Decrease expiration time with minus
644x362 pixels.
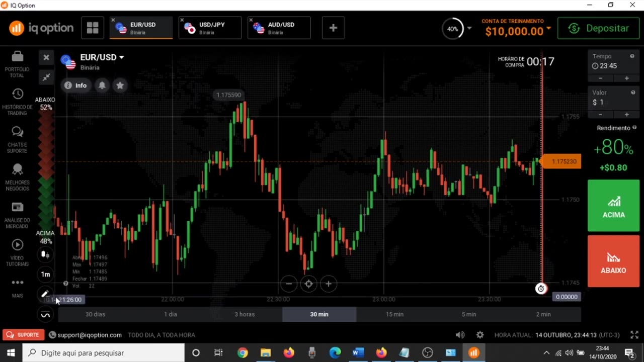pyautogui.click(x=600, y=78)
